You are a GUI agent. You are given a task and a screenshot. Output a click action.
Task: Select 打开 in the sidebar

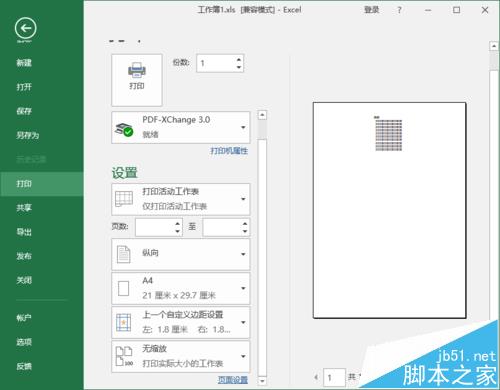pyautogui.click(x=24, y=87)
